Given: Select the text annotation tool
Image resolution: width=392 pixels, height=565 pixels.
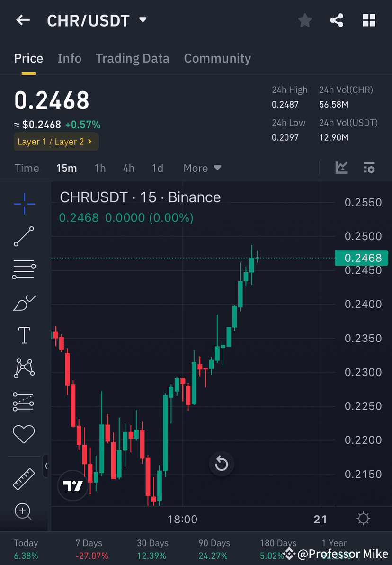Looking at the screenshot, I should point(24,335).
